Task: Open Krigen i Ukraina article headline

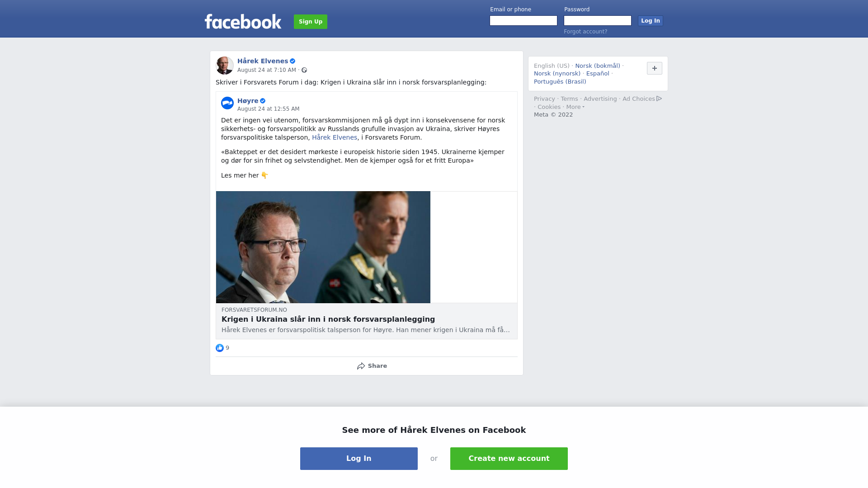Action: coord(328,319)
